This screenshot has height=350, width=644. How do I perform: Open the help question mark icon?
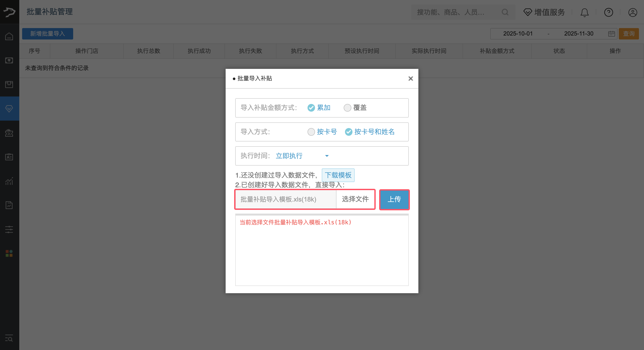pos(608,12)
